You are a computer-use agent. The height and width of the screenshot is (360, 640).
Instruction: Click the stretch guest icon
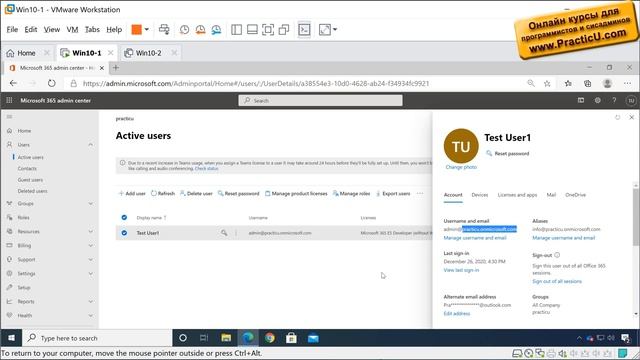coord(325,29)
